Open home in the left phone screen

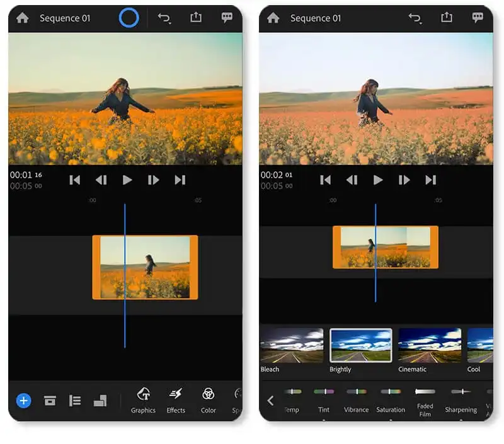point(22,18)
